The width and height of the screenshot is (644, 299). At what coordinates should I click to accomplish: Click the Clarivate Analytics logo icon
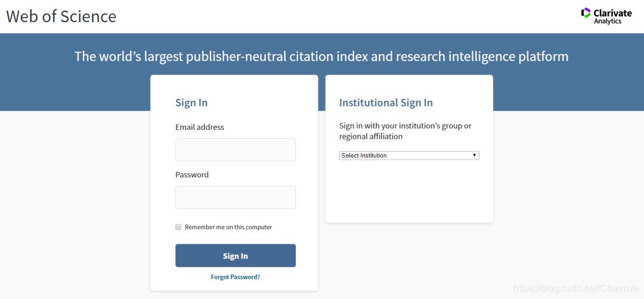click(586, 13)
